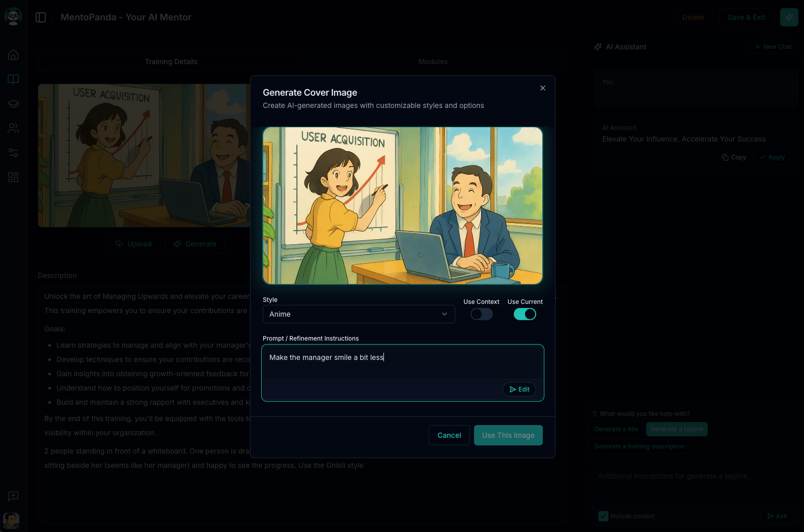Toggle the sidebar panel icon
This screenshot has height=532, width=804.
click(41, 17)
